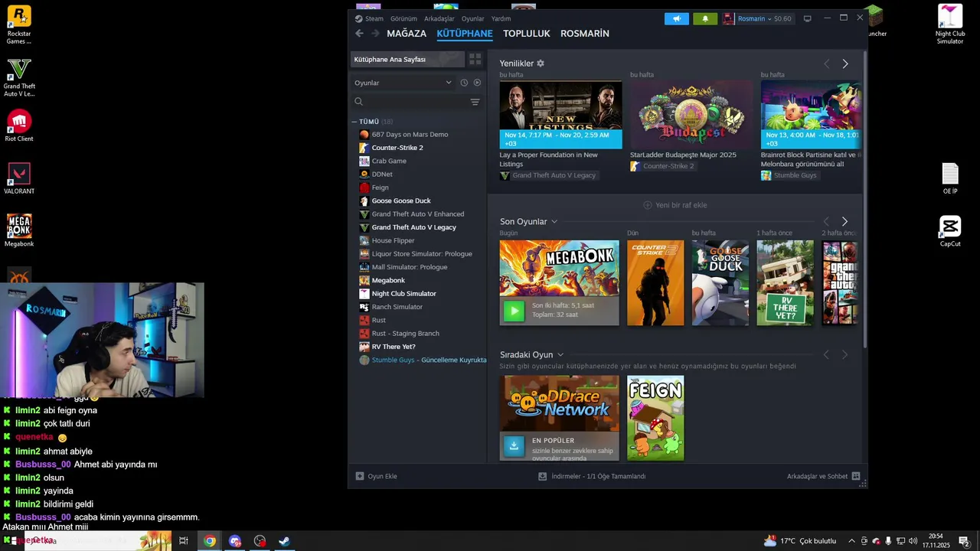Open Windows notification center icon
The height and width of the screenshot is (551, 980).
point(964,541)
